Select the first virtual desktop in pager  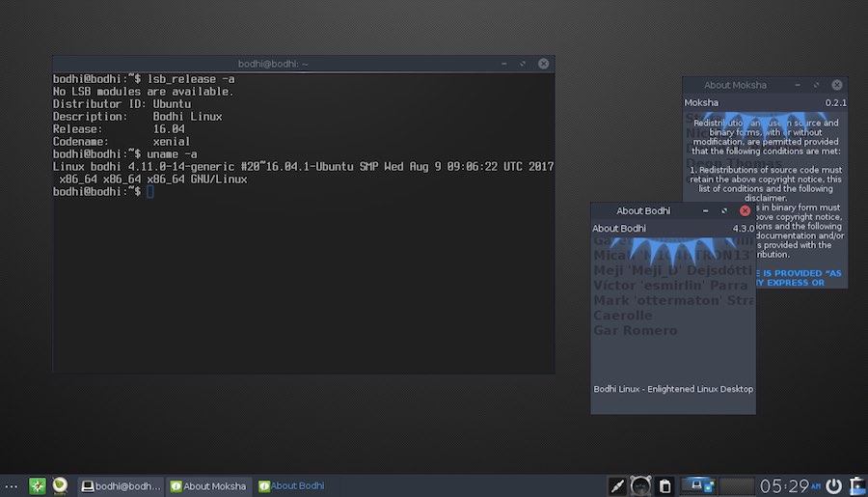click(x=697, y=486)
